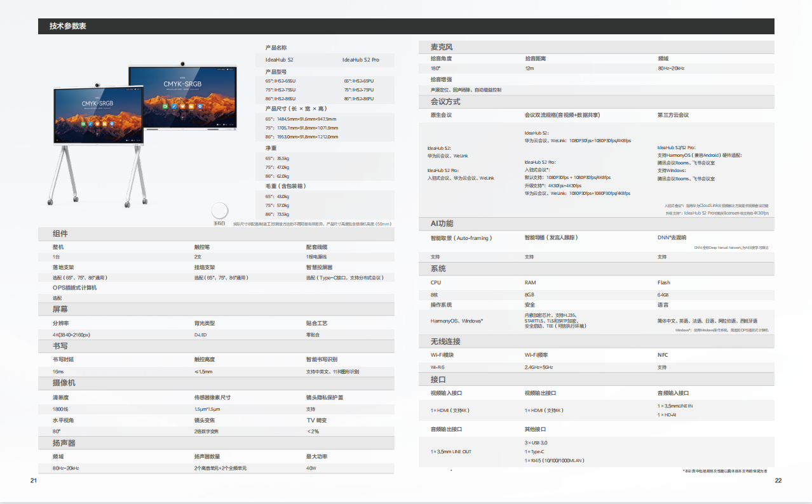
Task: Select the 'D-LED' backlight value
Action: point(200,335)
